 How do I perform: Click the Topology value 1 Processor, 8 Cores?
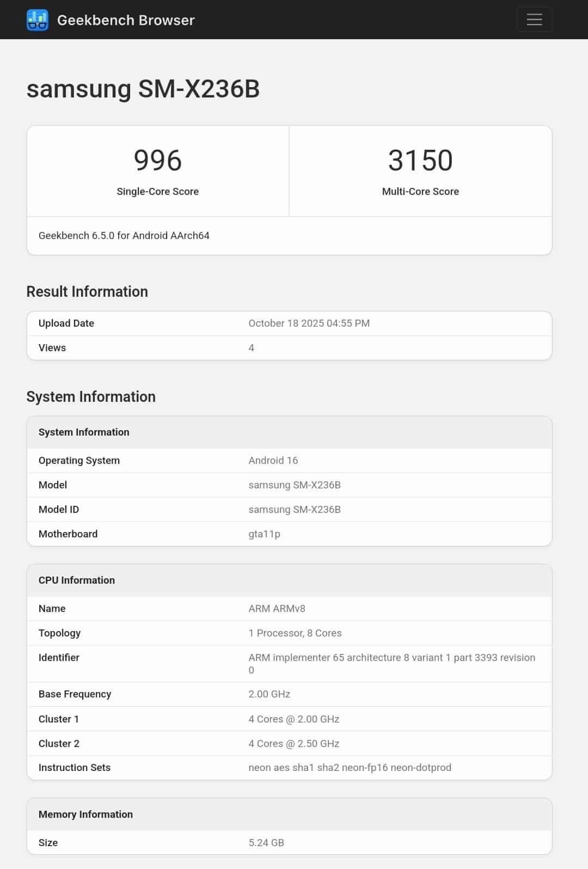[x=295, y=633]
